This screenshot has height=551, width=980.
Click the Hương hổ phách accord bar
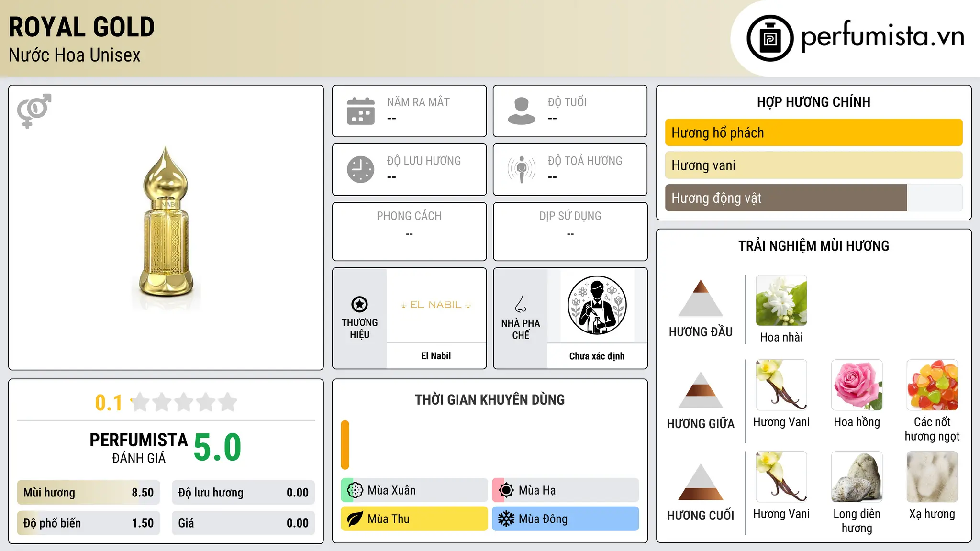813,132
